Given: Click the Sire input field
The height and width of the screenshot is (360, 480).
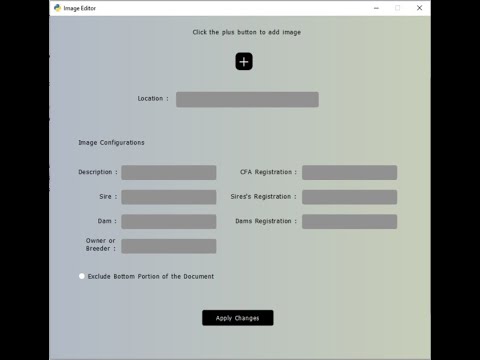Looking at the screenshot, I should pos(169,197).
